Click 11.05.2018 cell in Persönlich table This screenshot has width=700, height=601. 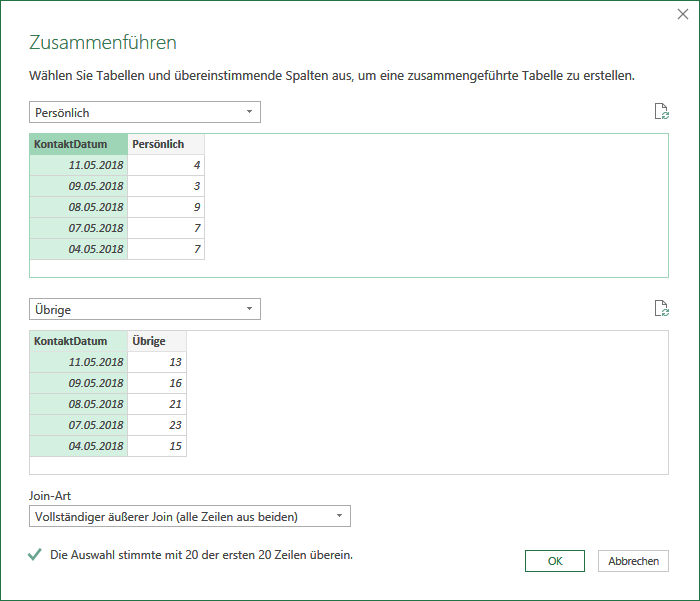tap(79, 165)
